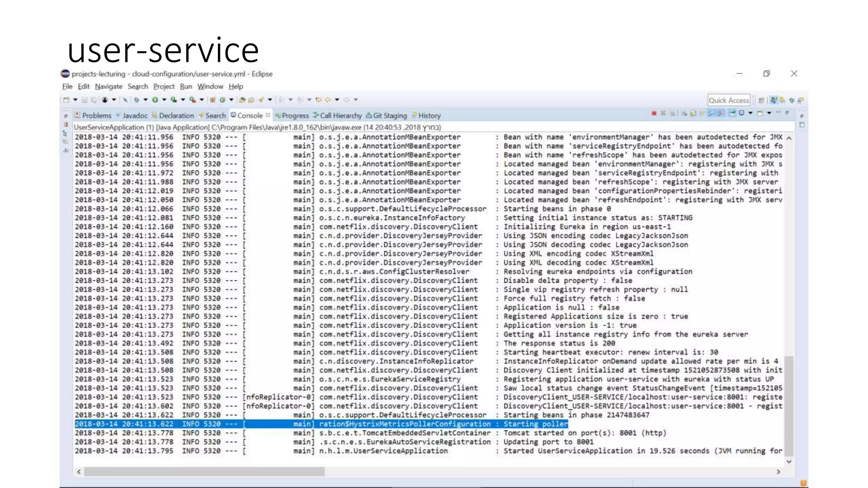Terminate the running UserServiceApplication (red square)
Image resolution: width=868 pixels, height=488 pixels.
pyautogui.click(x=654, y=113)
